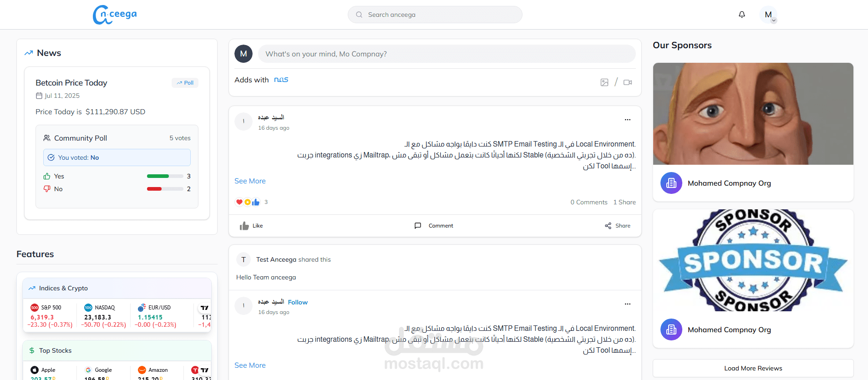Image resolution: width=868 pixels, height=380 pixels.
Task: Click the reaction emojis on first post
Action: point(248,202)
